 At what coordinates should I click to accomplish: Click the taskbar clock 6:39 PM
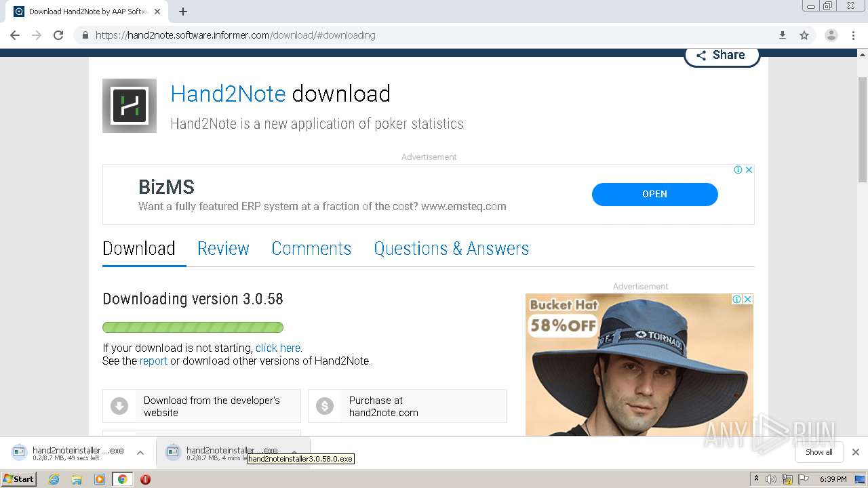click(833, 479)
